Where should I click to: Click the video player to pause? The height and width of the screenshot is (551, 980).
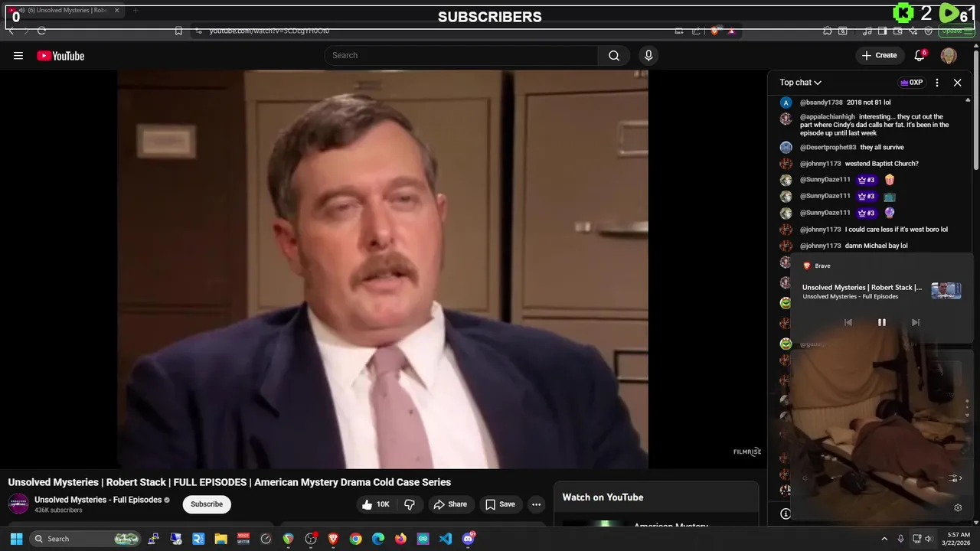click(383, 268)
